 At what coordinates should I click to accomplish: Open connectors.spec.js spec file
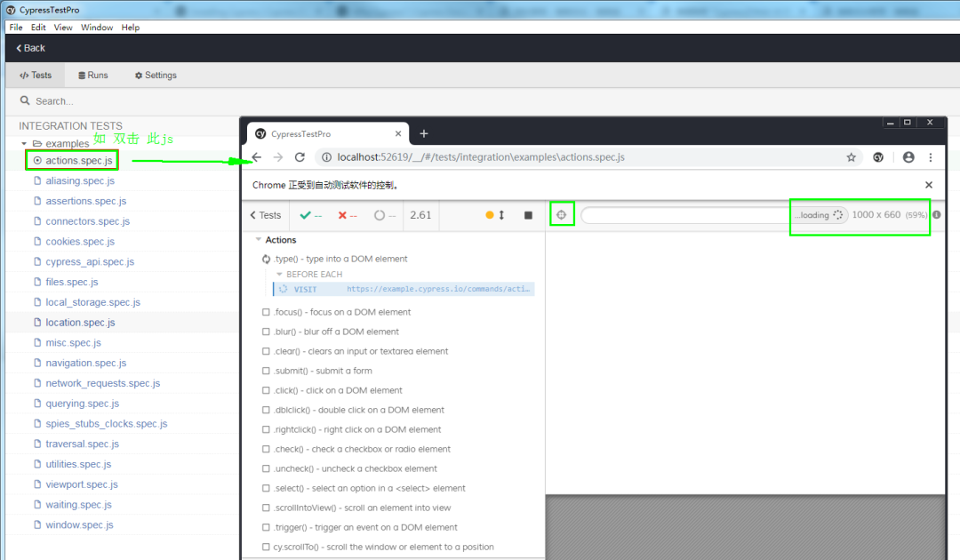[x=87, y=221]
